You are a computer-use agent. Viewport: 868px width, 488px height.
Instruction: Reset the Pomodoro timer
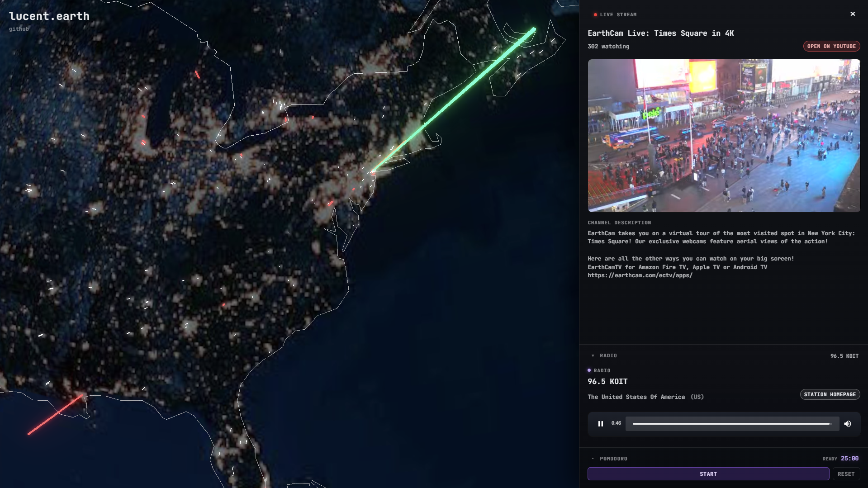(846, 474)
